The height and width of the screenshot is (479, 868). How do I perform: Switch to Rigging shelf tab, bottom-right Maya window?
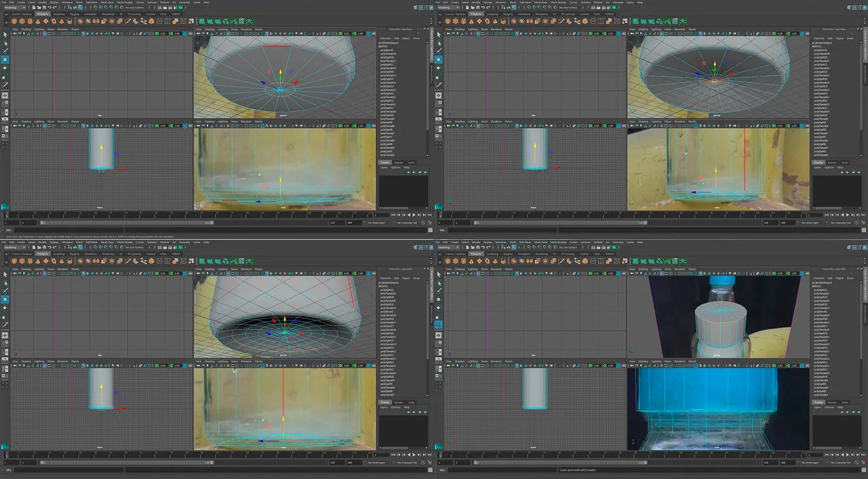(x=509, y=254)
